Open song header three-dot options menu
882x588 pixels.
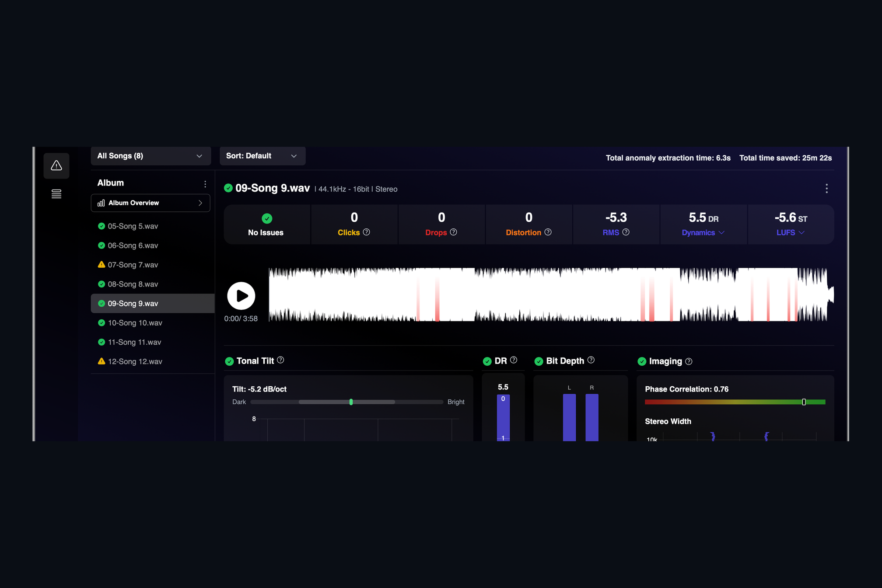[826, 189]
